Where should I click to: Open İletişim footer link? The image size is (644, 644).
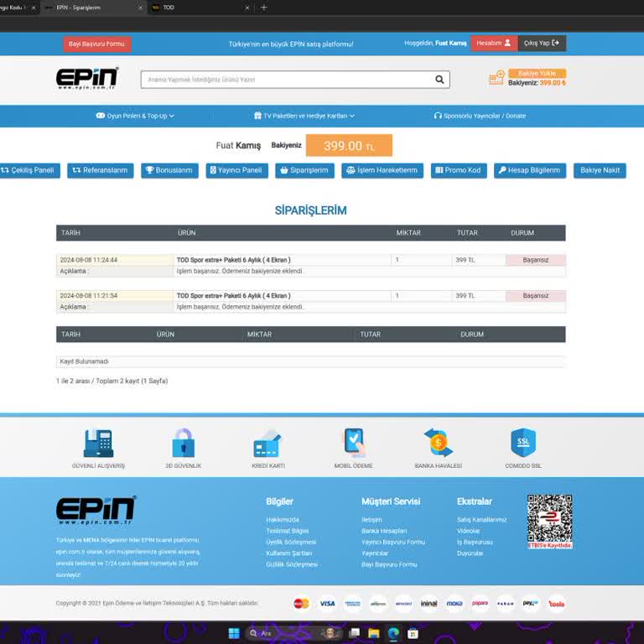tap(371, 520)
